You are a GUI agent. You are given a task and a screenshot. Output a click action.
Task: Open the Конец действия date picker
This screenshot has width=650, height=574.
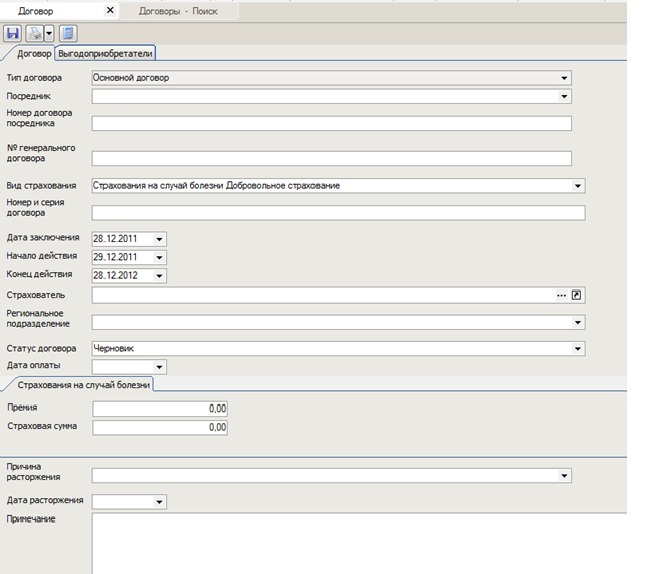(160, 275)
